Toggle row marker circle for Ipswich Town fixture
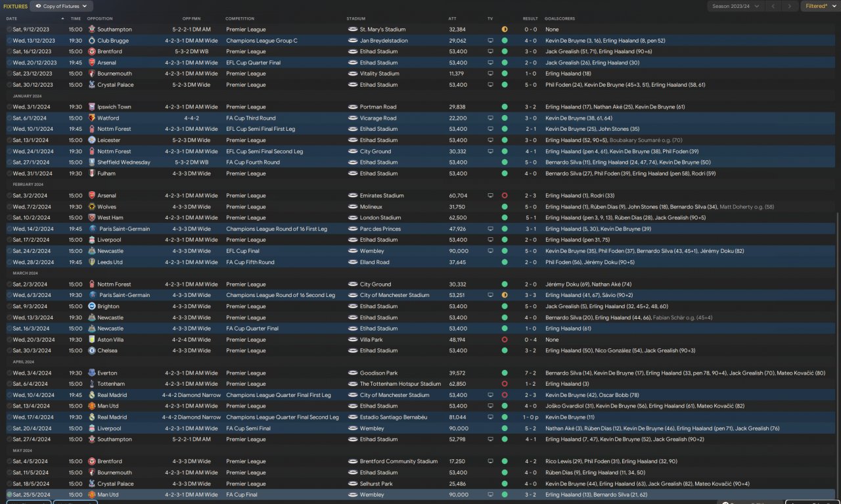 pyautogui.click(x=9, y=107)
